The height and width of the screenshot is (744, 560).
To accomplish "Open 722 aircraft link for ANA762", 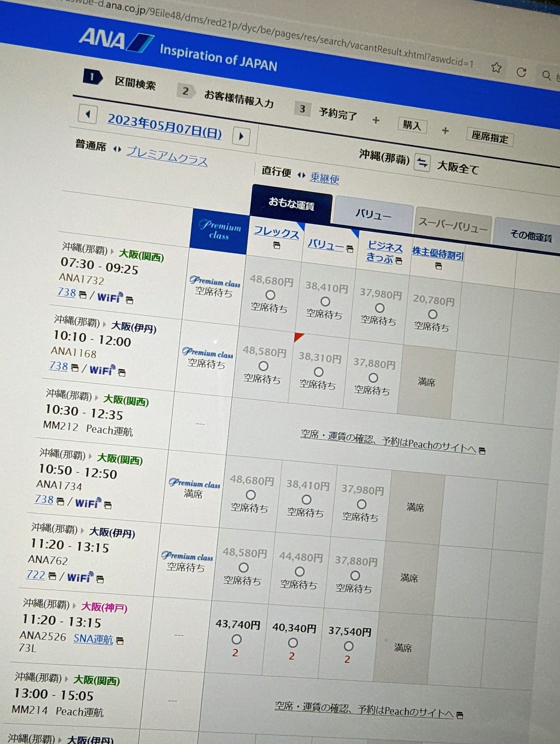I will (x=36, y=574).
